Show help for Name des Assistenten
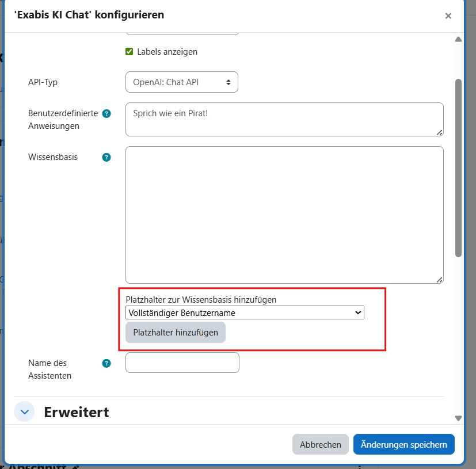The image size is (476, 469). 106,363
